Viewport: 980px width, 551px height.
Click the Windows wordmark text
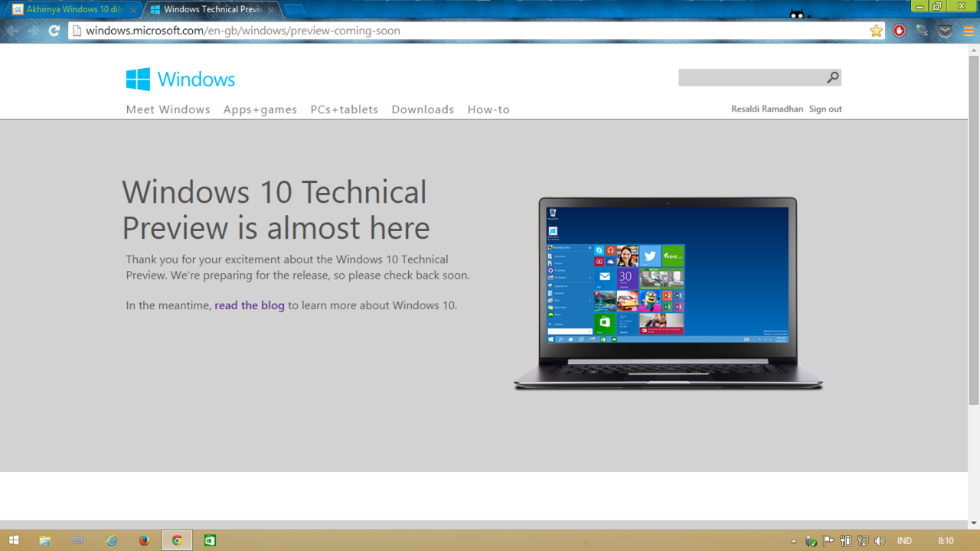[196, 79]
